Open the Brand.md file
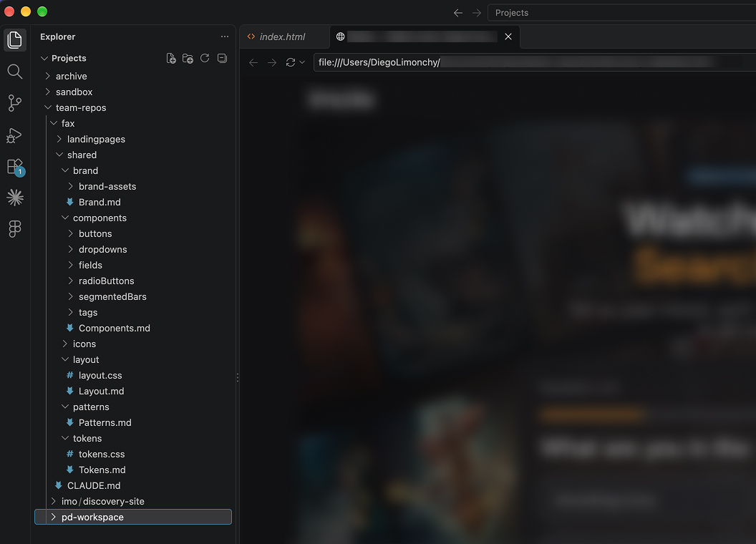Image resolution: width=756 pixels, height=544 pixels. (x=100, y=202)
